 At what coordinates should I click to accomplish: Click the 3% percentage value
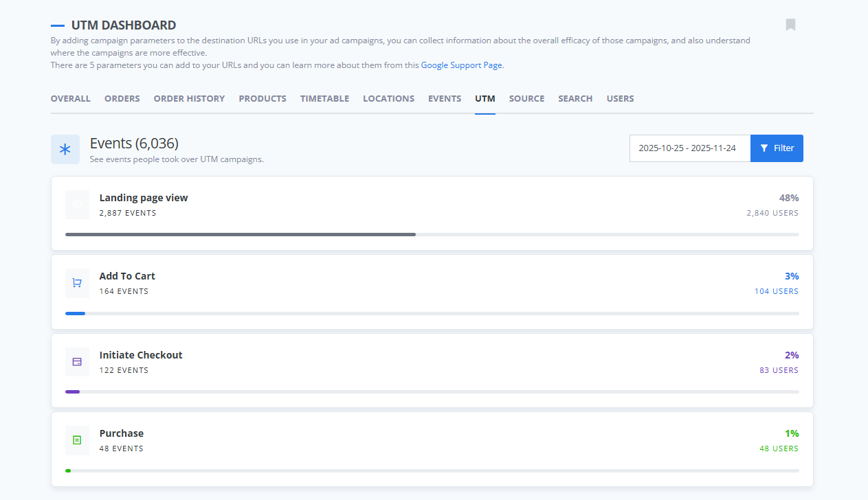click(792, 276)
